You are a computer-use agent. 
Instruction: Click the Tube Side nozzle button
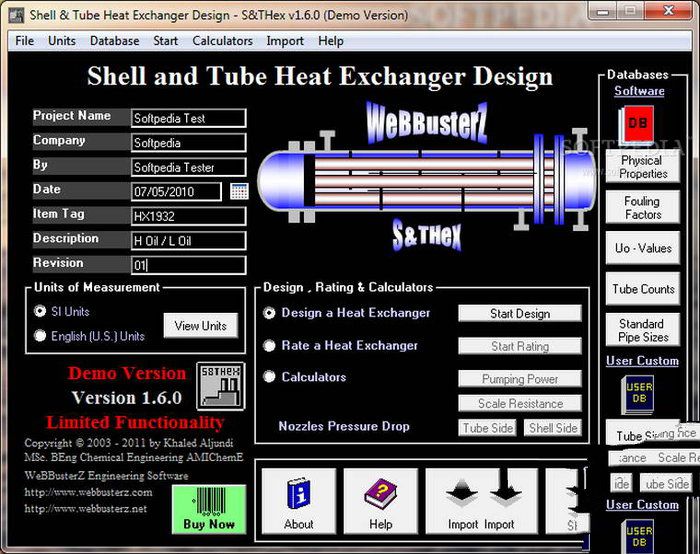pos(488,428)
